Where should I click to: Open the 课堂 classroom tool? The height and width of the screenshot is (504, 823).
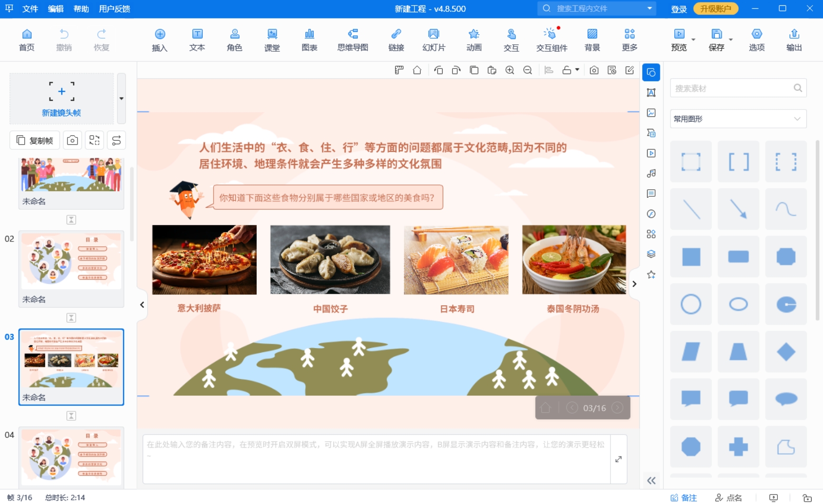[272, 40]
